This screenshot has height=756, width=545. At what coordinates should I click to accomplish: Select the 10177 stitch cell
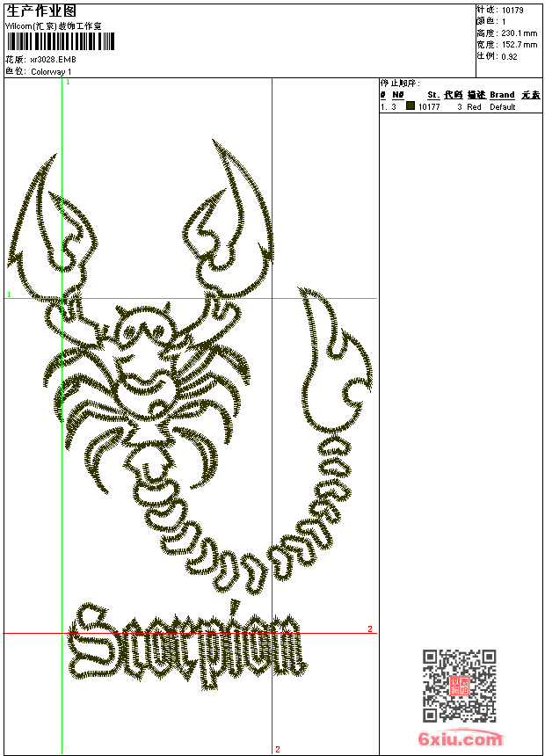coord(429,107)
